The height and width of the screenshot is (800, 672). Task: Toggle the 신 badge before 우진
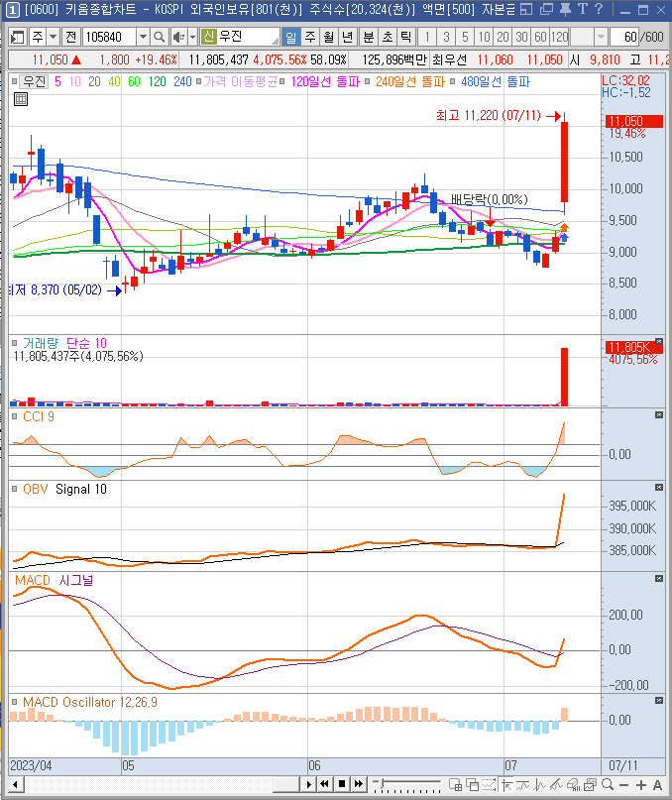coord(209,37)
